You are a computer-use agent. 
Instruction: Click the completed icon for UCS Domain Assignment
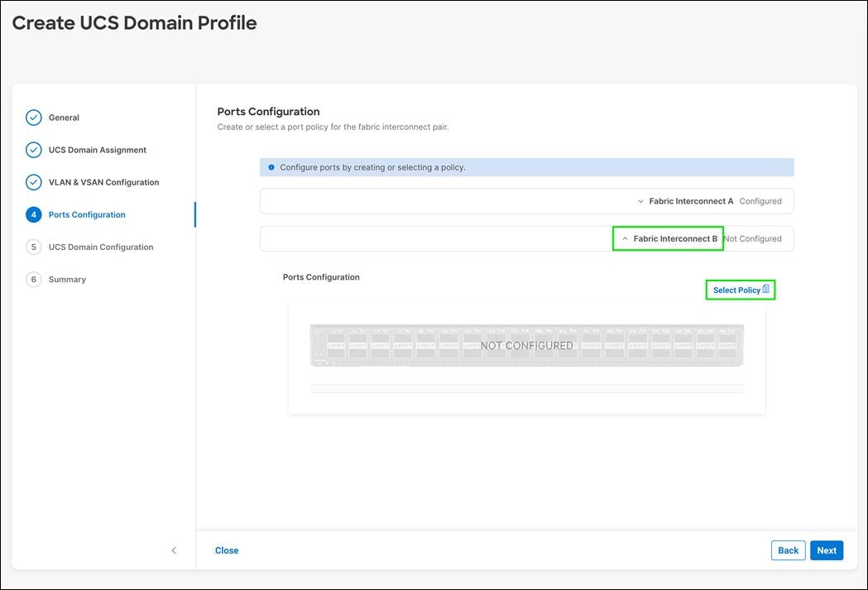coord(34,150)
